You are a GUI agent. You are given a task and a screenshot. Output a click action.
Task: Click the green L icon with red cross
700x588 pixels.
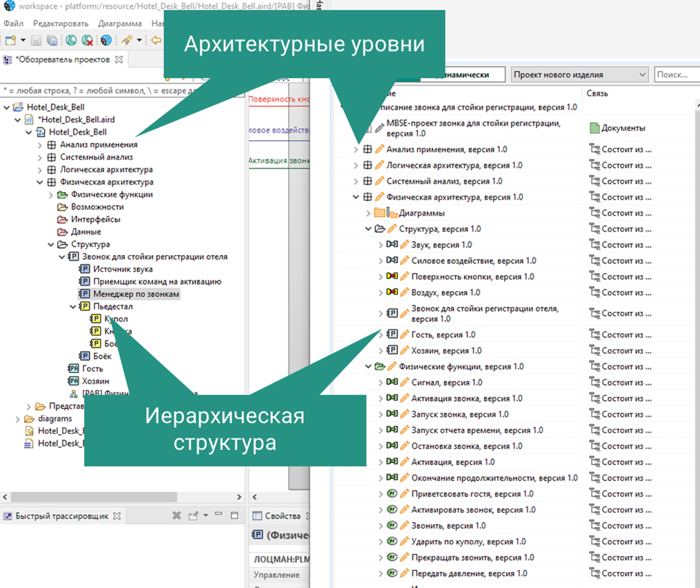(87, 41)
